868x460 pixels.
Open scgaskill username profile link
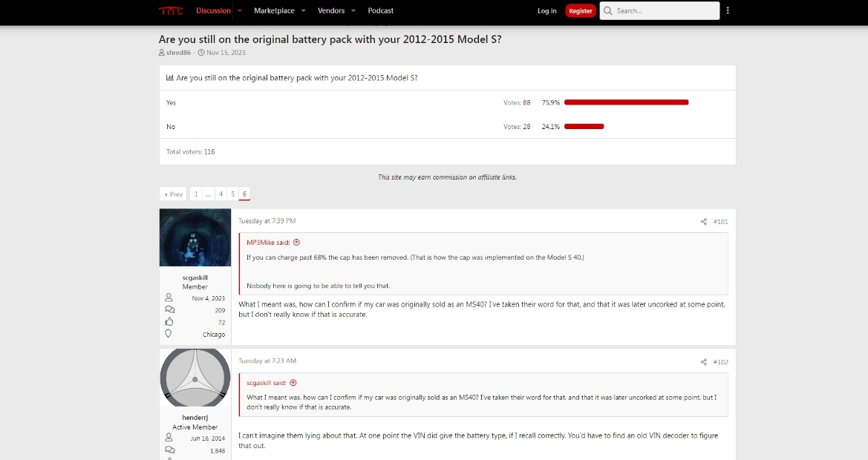(x=195, y=277)
